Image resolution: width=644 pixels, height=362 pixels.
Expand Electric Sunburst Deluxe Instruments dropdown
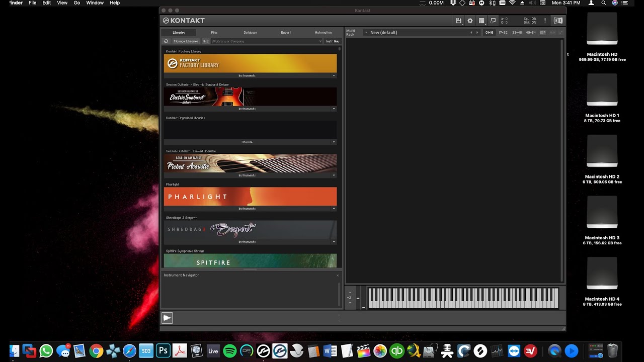[334, 109]
